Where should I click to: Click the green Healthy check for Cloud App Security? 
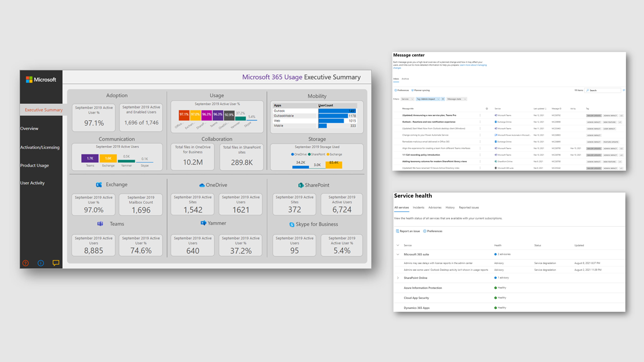tap(496, 298)
